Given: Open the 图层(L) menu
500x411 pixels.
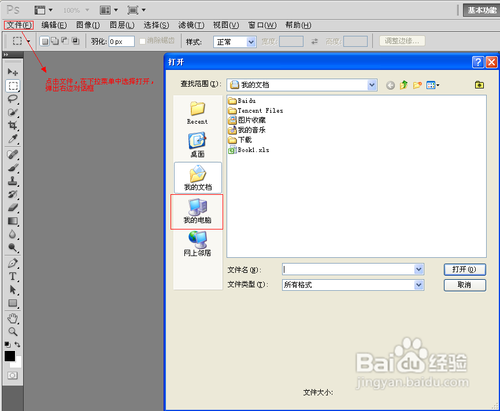Looking at the screenshot, I should [x=122, y=25].
